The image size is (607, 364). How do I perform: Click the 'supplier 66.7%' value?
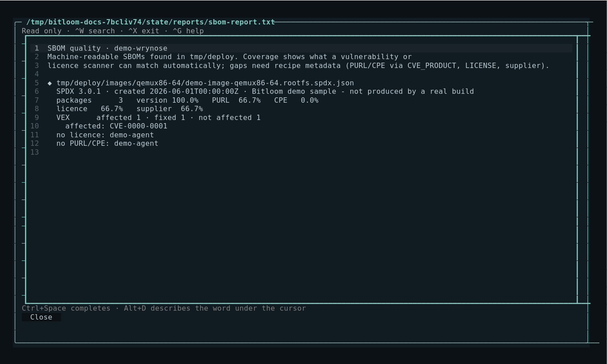tap(170, 108)
